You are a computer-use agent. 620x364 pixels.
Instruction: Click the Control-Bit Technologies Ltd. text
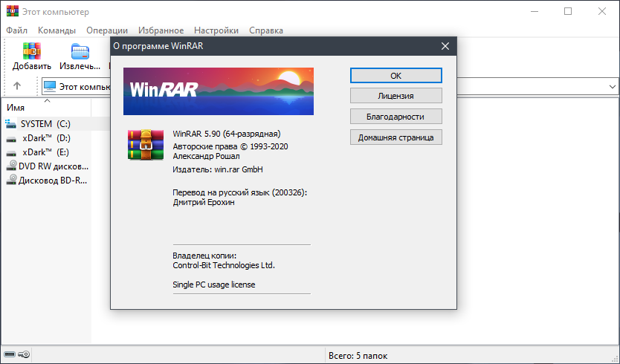pos(224,265)
